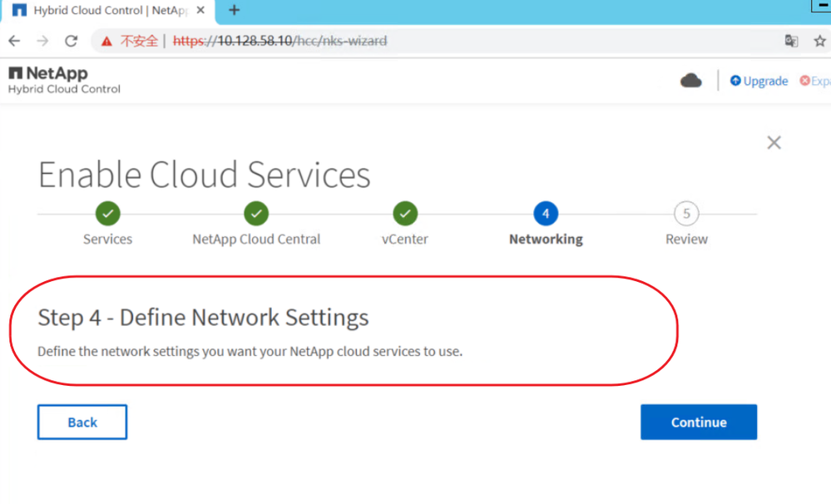
Task: Click the cloud icon in header
Action: click(691, 81)
